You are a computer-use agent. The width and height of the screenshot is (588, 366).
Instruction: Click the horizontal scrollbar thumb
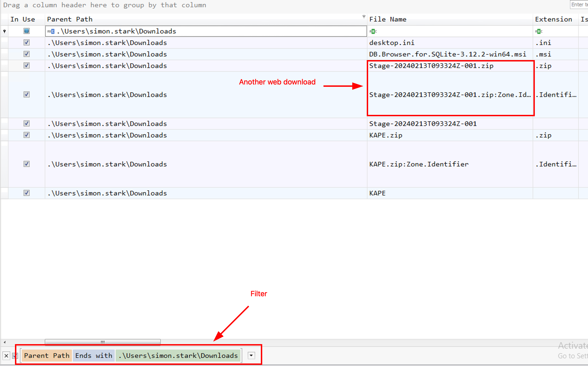pos(103,342)
